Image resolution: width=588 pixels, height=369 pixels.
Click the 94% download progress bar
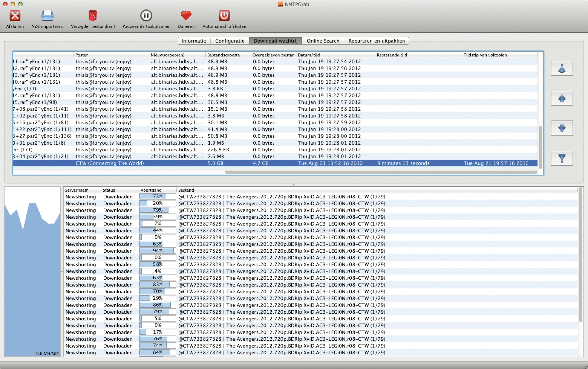[158, 251]
